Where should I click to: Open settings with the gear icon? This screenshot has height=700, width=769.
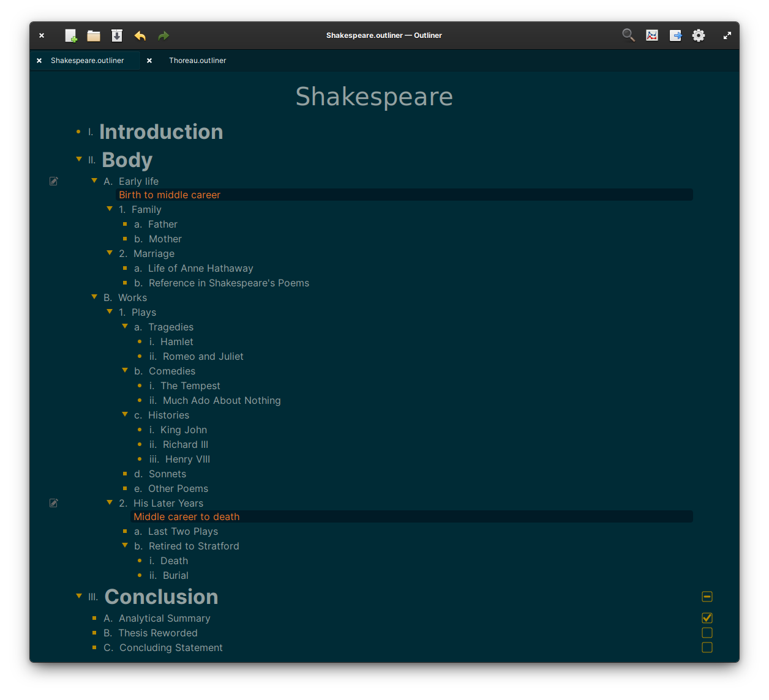(699, 35)
